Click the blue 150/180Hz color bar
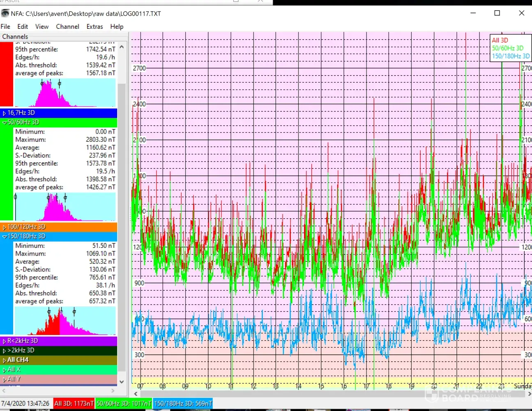The height and width of the screenshot is (411, 532). [7, 288]
